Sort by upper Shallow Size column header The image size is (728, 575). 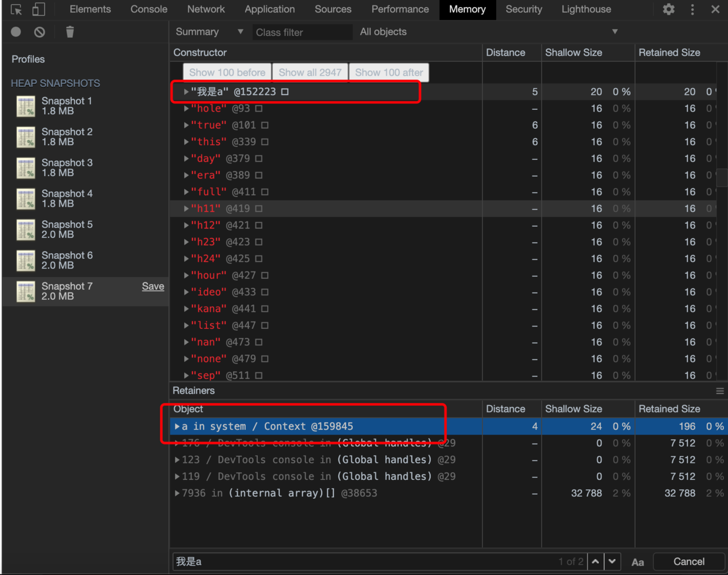pyautogui.click(x=588, y=52)
